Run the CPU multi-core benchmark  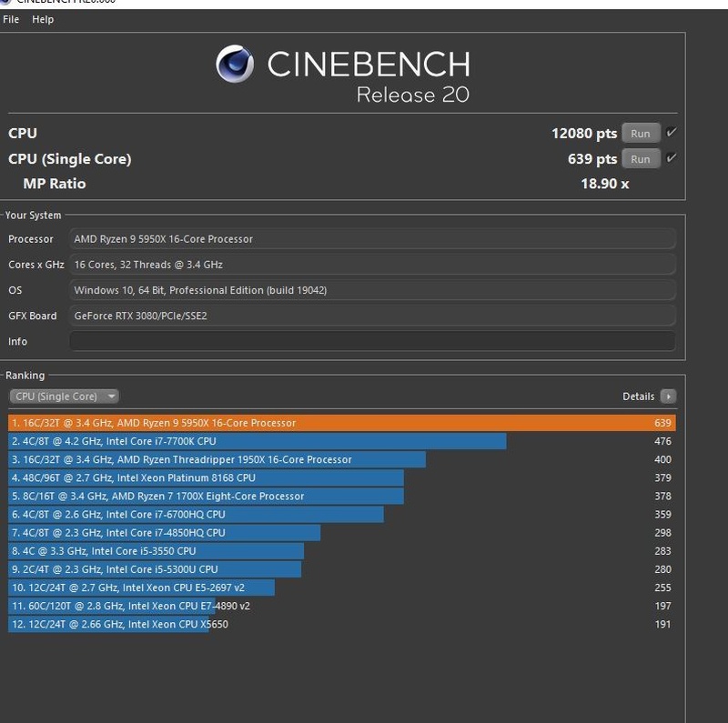pyautogui.click(x=641, y=134)
